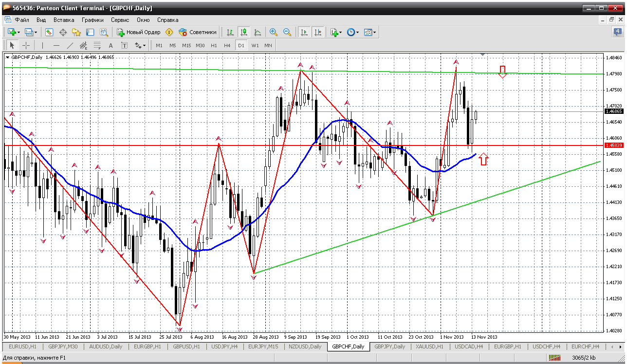Viewport: 627px width, 364px height.
Task: Select the arrow cursor tool
Action: pos(12,45)
